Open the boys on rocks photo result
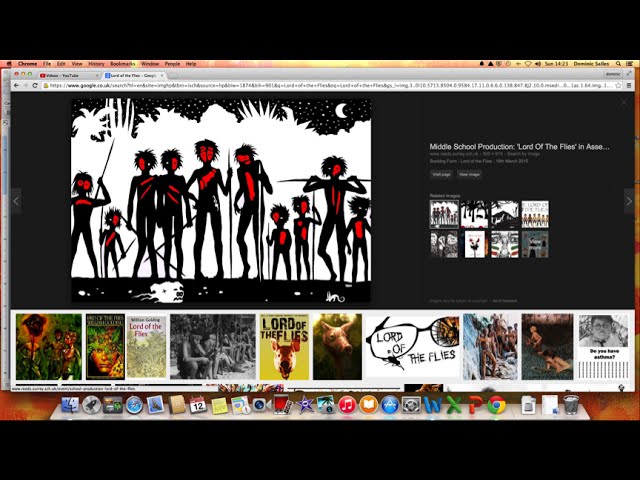This screenshot has height=480, width=640. point(490,347)
